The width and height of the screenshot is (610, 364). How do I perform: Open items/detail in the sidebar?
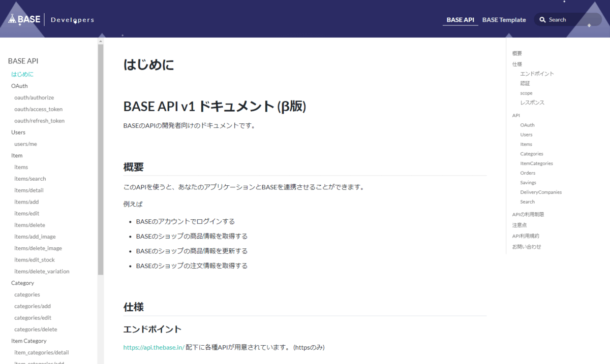(x=29, y=190)
